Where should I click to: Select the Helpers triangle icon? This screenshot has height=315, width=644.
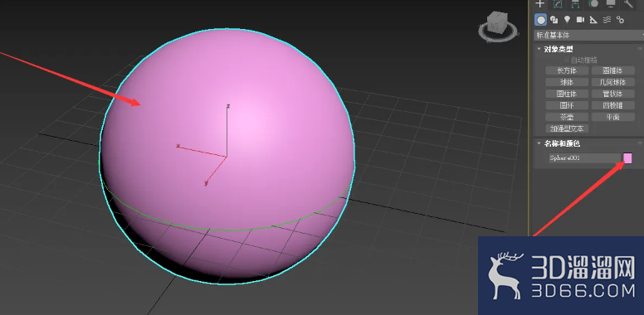pyautogui.click(x=593, y=20)
